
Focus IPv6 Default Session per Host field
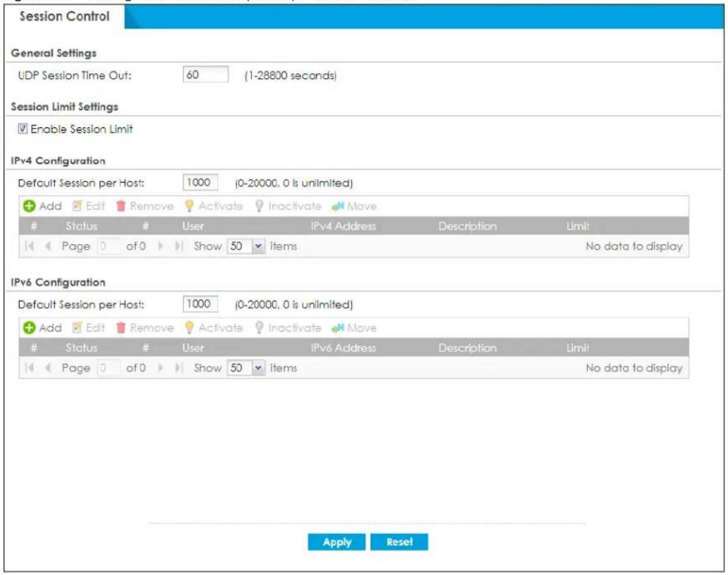pos(200,304)
